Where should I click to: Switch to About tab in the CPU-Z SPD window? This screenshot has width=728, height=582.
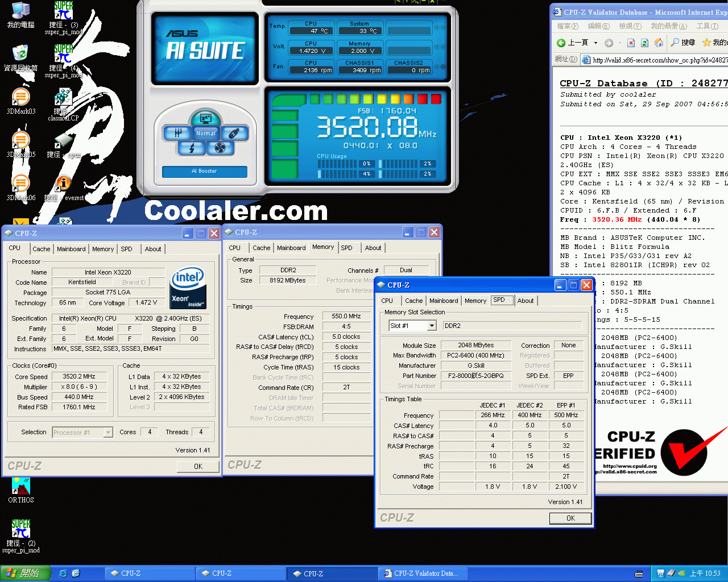click(x=526, y=301)
